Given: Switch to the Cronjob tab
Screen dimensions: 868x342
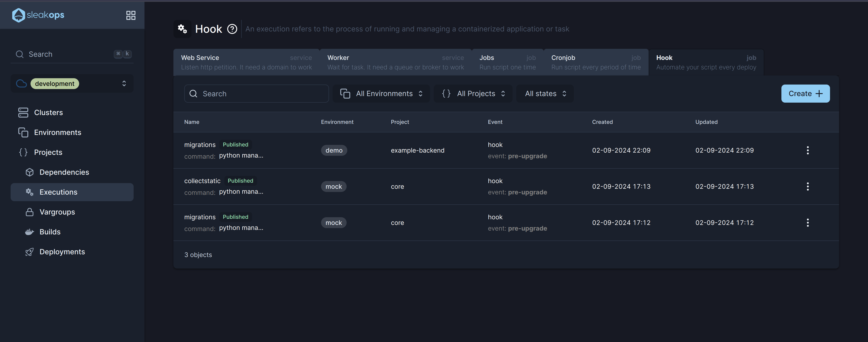Looking at the screenshot, I should (x=596, y=62).
